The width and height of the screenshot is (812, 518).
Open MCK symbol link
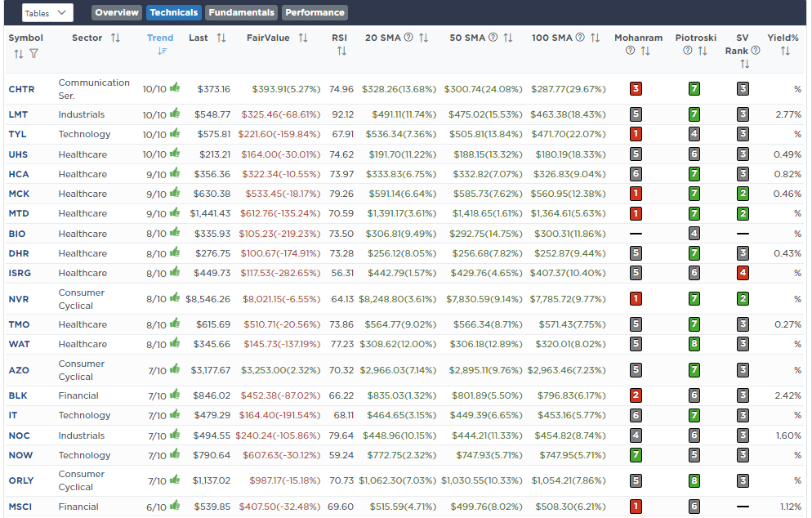tap(19, 194)
